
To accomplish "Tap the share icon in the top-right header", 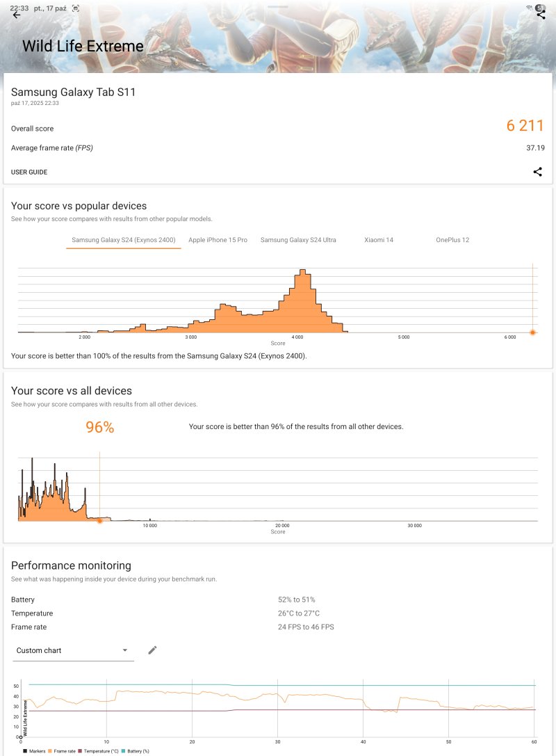I will [541, 15].
